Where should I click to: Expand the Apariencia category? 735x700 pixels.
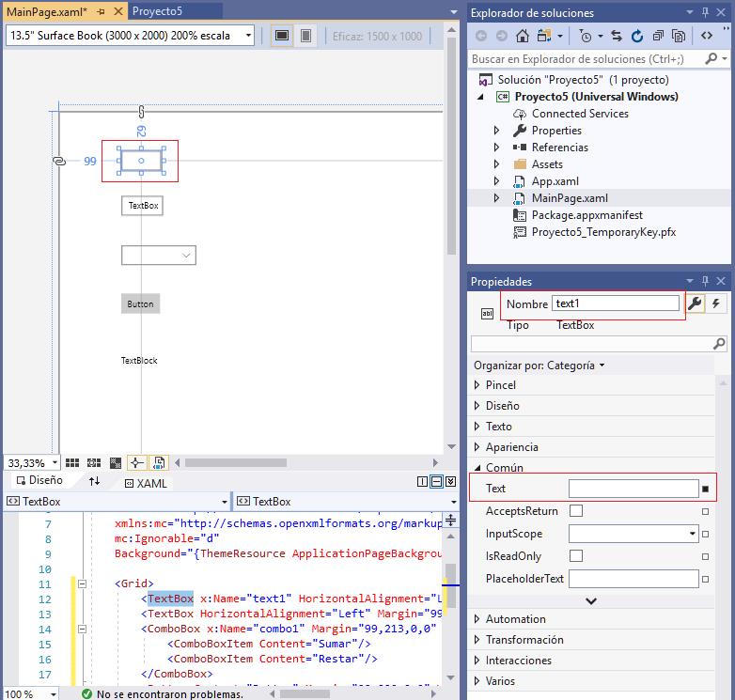(477, 447)
